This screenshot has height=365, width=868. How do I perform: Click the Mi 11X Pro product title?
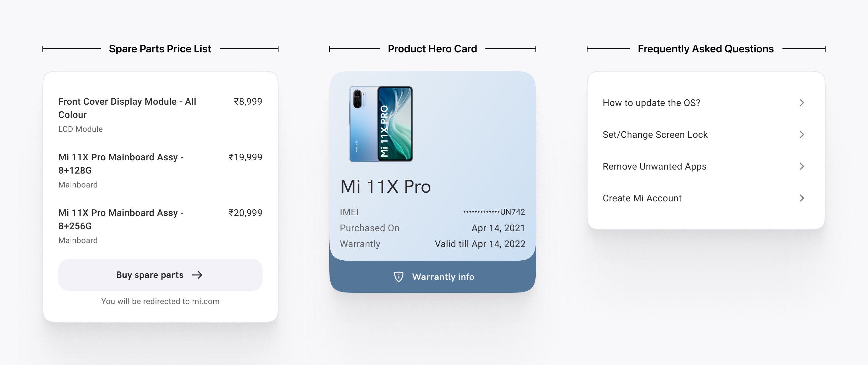click(x=386, y=186)
